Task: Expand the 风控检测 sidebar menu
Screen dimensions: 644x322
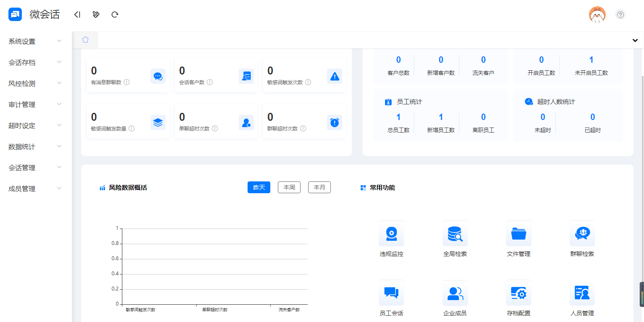Action: pyautogui.click(x=35, y=83)
